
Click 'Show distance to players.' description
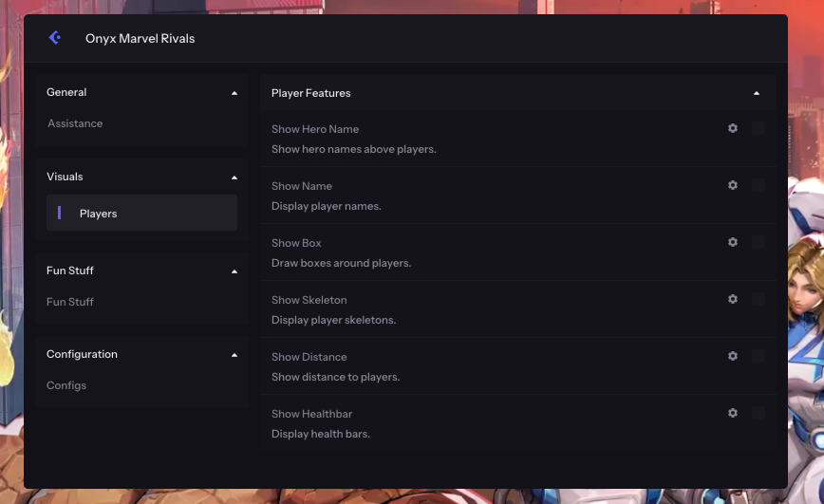tap(336, 377)
